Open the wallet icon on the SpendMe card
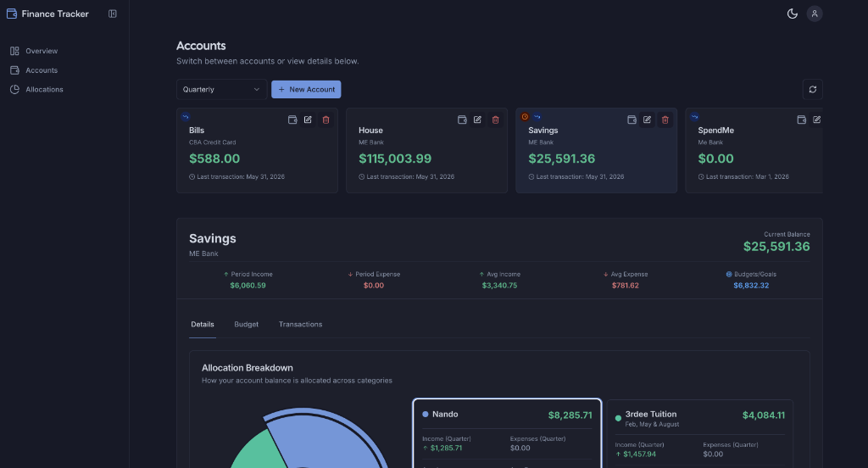Viewport: 868px width, 468px height. 801,120
